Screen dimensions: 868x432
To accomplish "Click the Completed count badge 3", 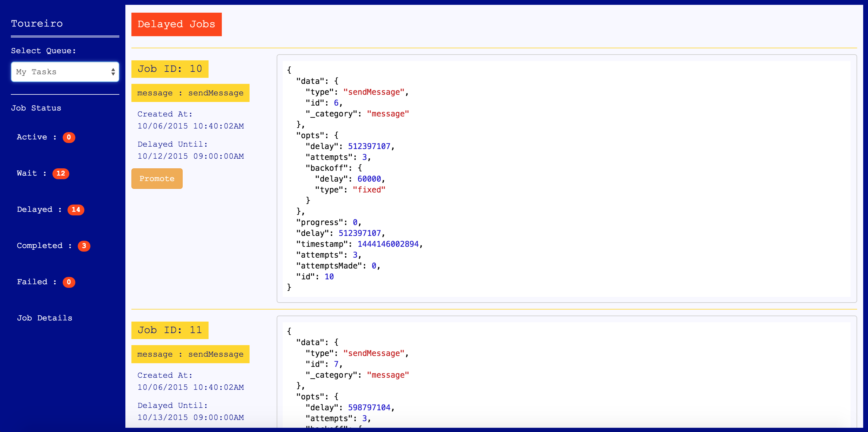I will click(84, 246).
